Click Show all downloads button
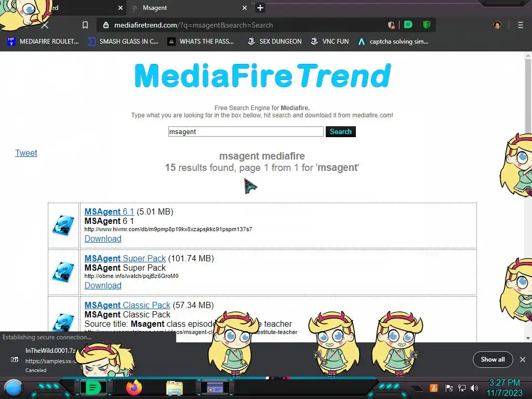This screenshot has width=532, height=399. pos(493,360)
